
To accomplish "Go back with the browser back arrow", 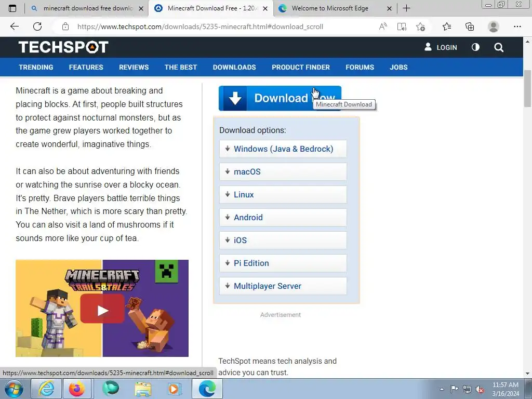I will pyautogui.click(x=14, y=26).
